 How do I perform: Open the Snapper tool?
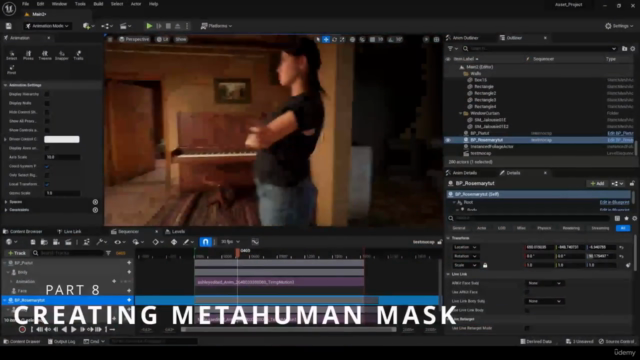(62, 55)
